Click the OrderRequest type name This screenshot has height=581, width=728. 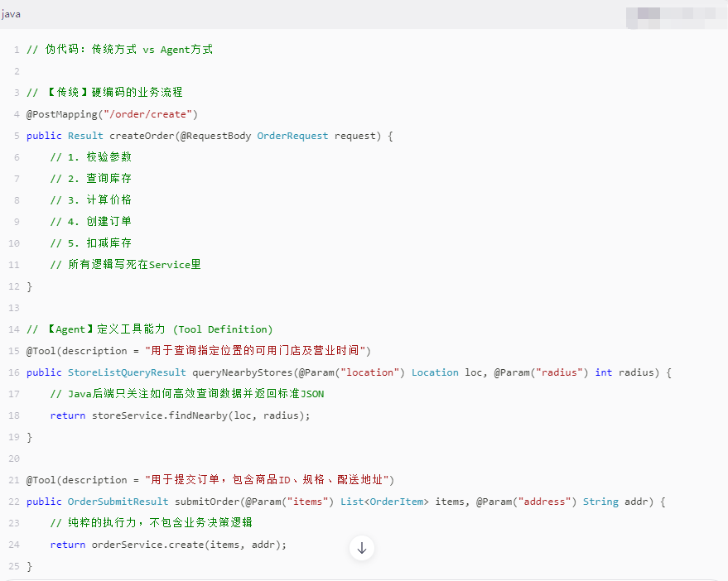pos(292,136)
